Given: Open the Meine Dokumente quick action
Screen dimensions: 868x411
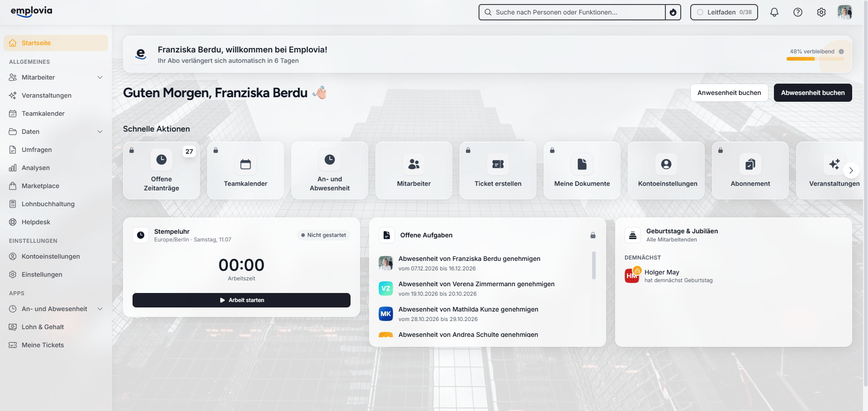Looking at the screenshot, I should pos(582,170).
